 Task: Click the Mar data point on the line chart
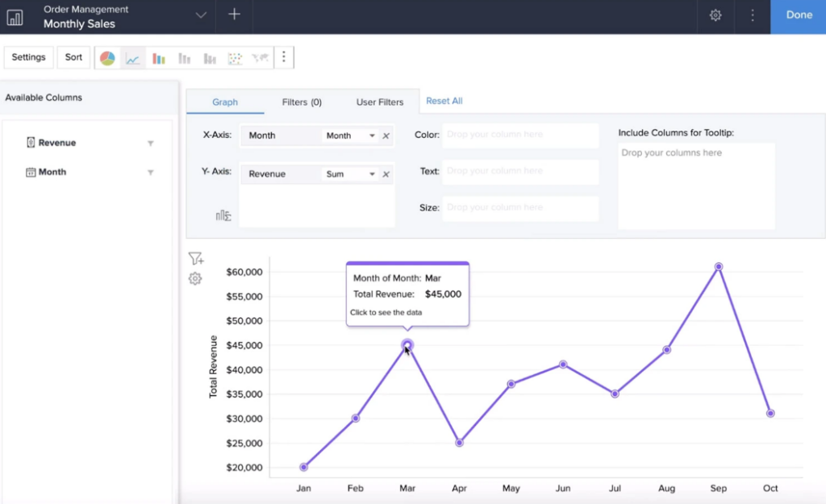(x=407, y=345)
